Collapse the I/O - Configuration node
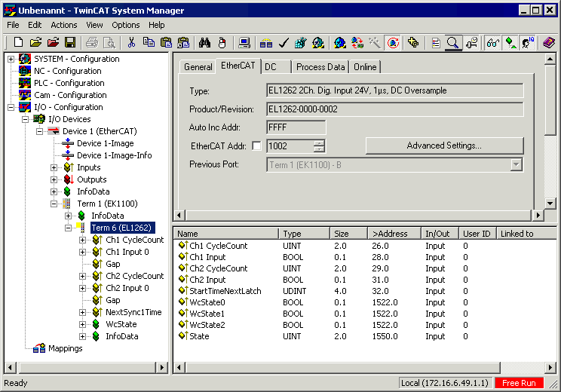Screen dimensions: 561x392 (11, 107)
